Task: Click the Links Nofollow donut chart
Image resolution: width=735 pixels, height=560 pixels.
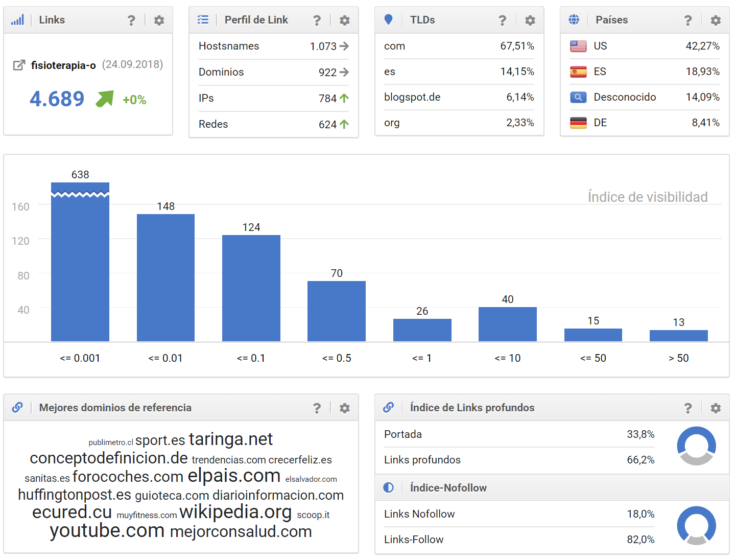Action: tap(696, 525)
